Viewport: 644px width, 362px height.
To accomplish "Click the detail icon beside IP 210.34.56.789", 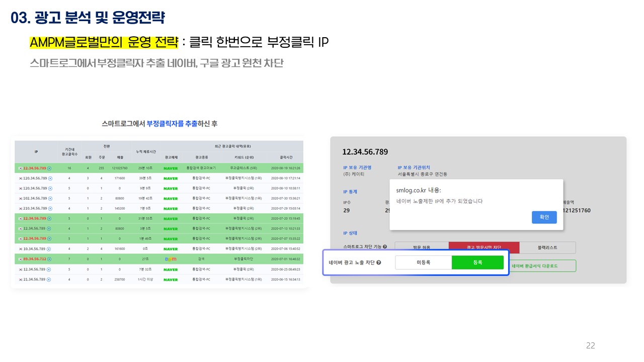I will 49,209.
